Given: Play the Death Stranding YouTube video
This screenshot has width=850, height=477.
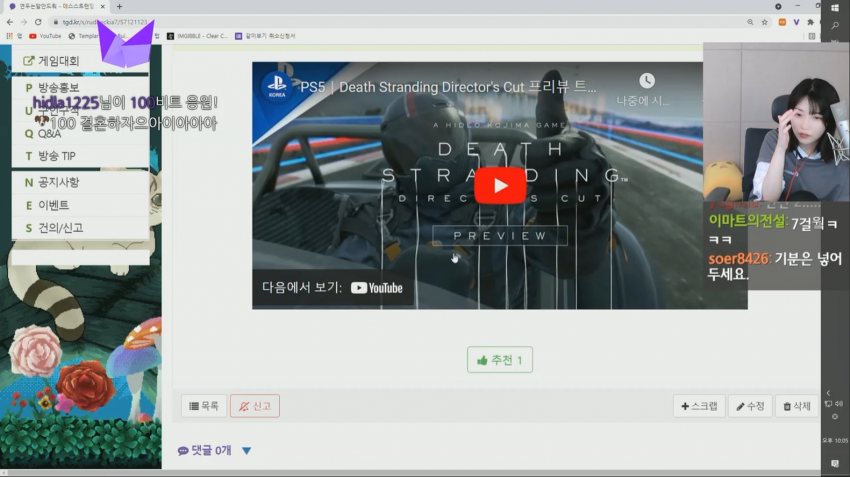Looking at the screenshot, I should tap(500, 185).
